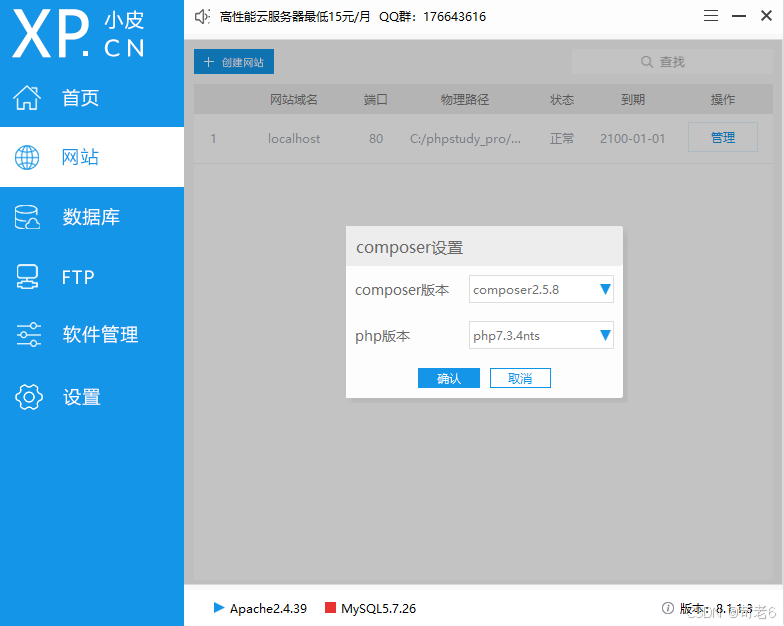Click the 物理路径 column header

[464, 99]
